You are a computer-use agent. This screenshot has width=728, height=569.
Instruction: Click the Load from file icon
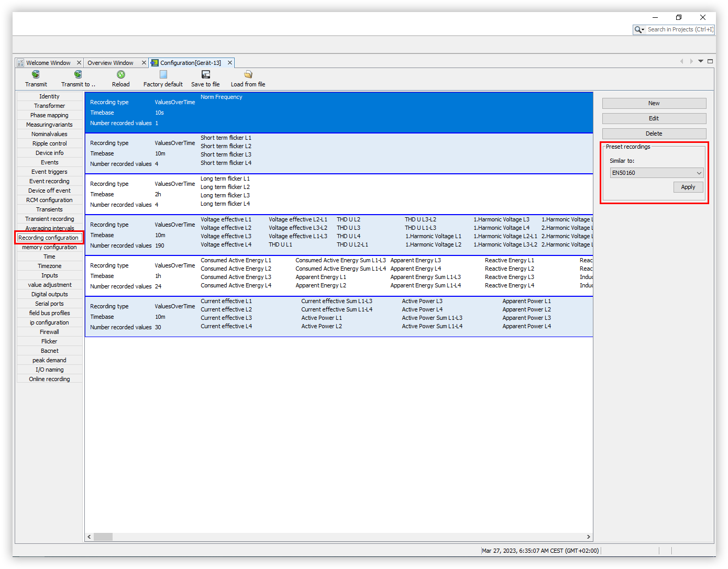(x=248, y=75)
